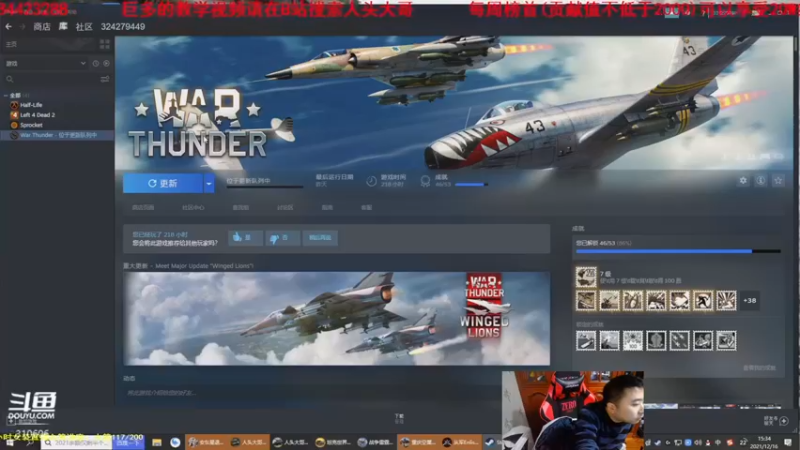800x450 pixels.
Task: Toggle ready-to-play filter icon in sidebar
Action: click(x=106, y=63)
